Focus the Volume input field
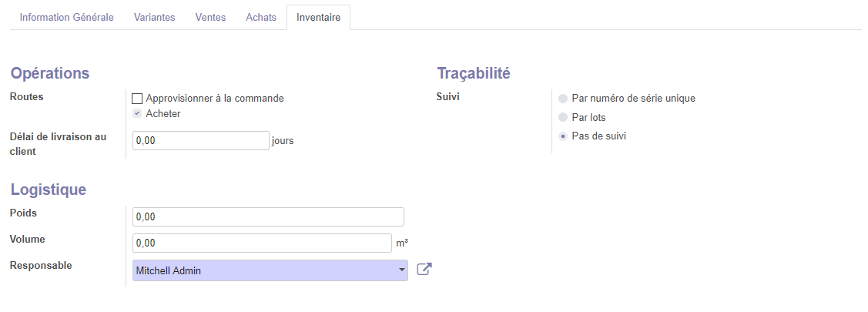Viewport: 868px width, 312px height. pos(262,243)
